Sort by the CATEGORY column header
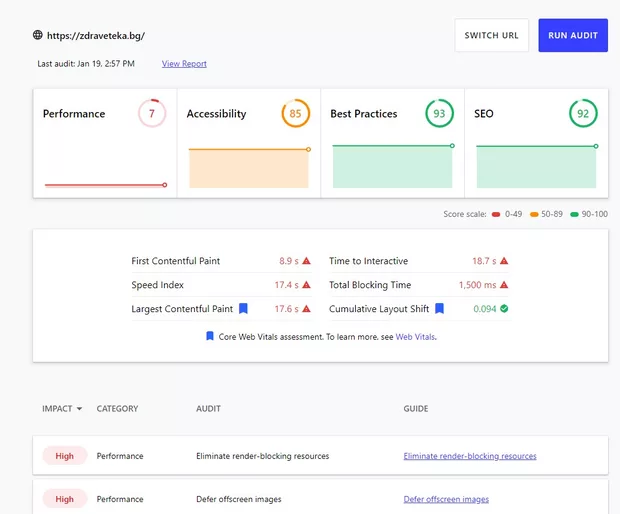Screen dimensions: 620x514 117,409
